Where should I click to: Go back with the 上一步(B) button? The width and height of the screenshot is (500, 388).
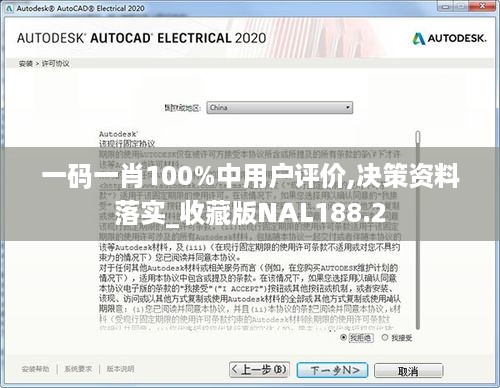(259, 370)
